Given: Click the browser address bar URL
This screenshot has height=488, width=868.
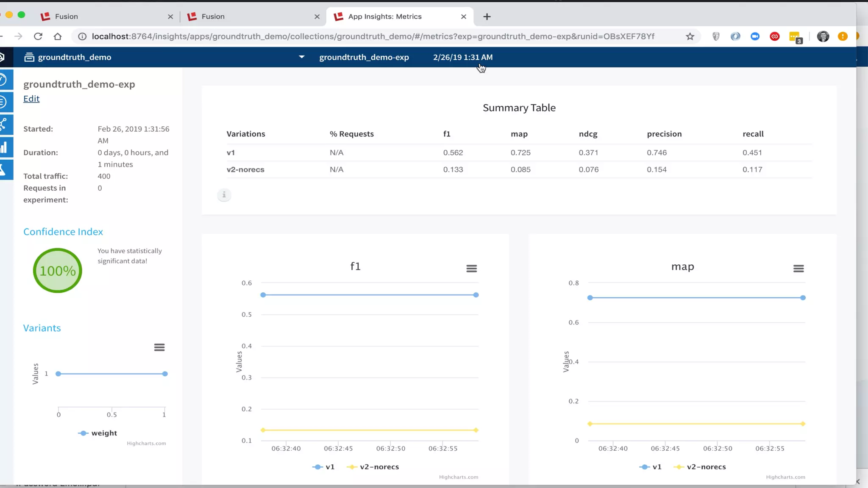Looking at the screenshot, I should [x=373, y=36].
